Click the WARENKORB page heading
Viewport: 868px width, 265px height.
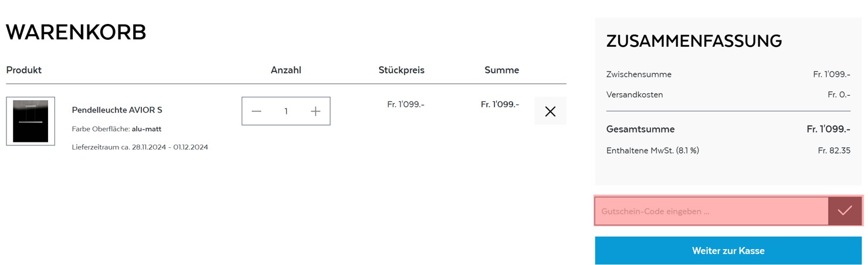click(x=76, y=32)
